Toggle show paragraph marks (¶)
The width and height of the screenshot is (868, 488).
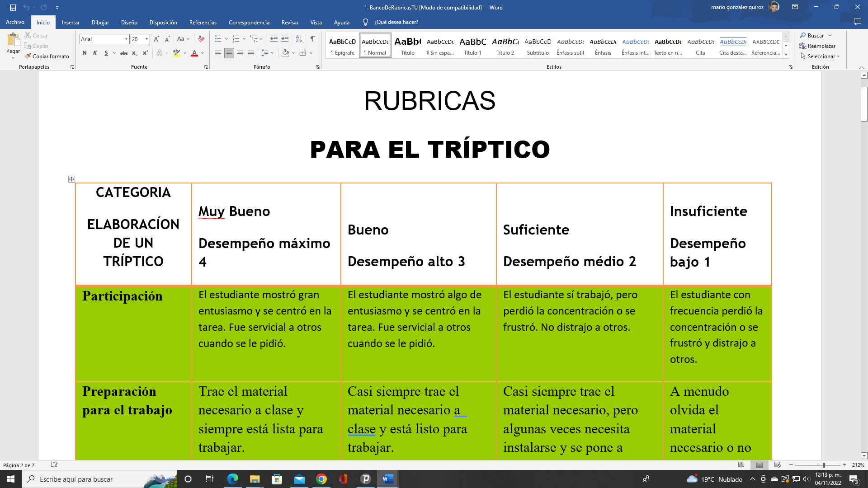tap(313, 39)
